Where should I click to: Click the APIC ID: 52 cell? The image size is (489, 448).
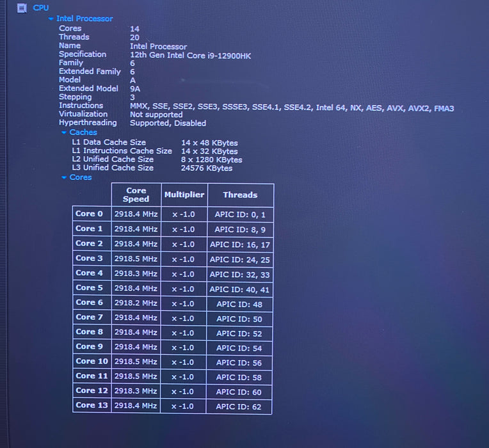tap(239, 333)
